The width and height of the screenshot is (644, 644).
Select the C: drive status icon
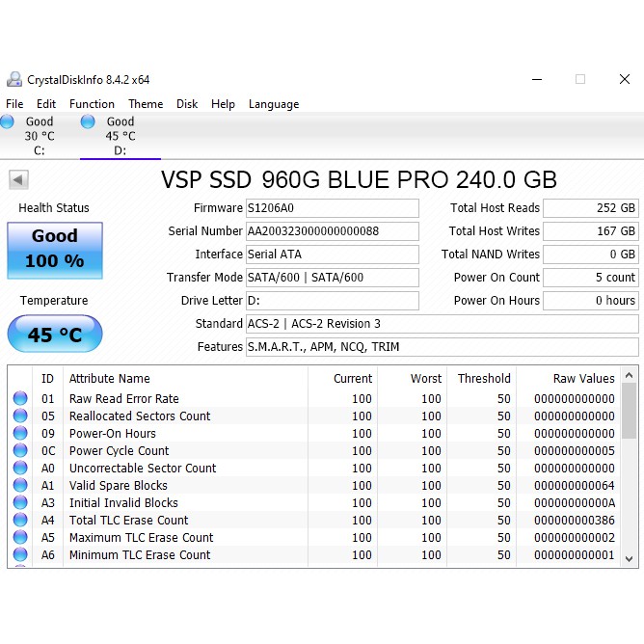[x=8, y=121]
